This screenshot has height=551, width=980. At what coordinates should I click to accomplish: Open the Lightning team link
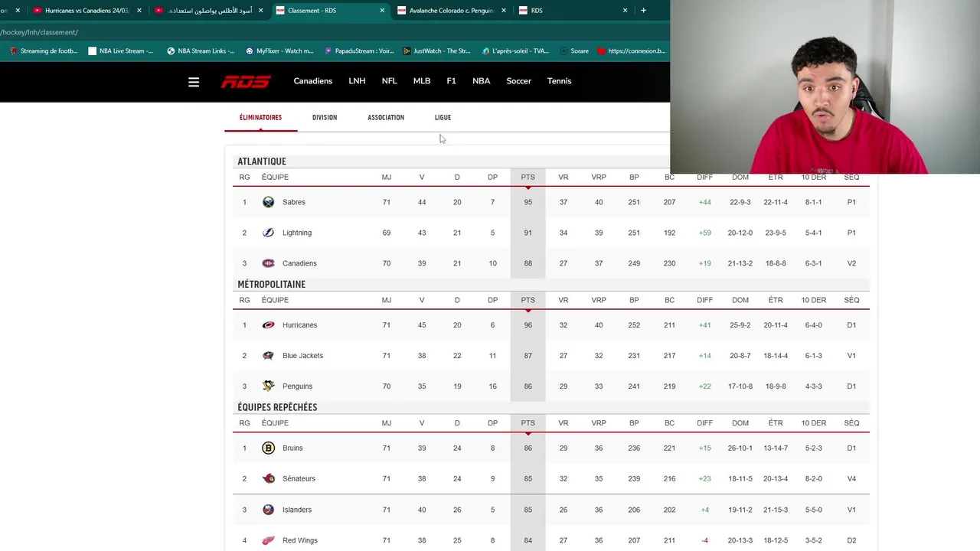click(297, 233)
